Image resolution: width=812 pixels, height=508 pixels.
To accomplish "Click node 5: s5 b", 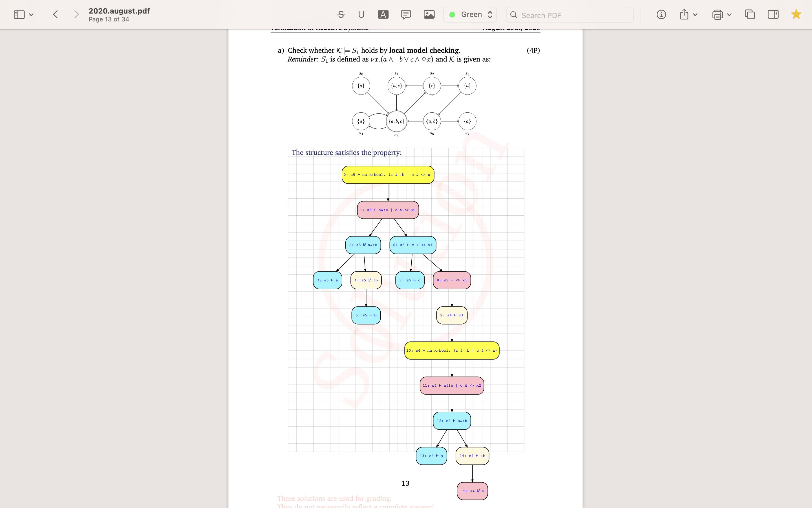I will point(366,315).
